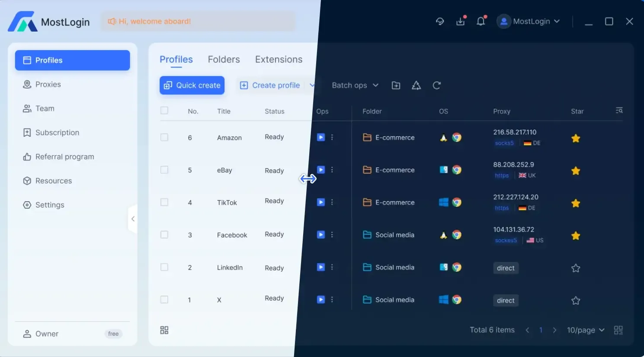Image resolution: width=644 pixels, height=357 pixels.
Task: Open the notifications bell
Action: click(x=481, y=21)
